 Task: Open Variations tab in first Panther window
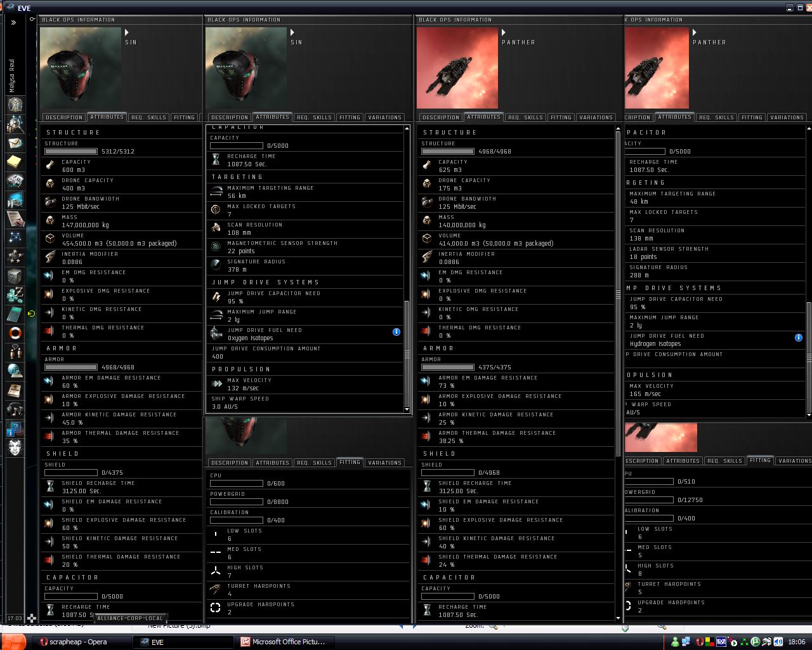(x=596, y=117)
